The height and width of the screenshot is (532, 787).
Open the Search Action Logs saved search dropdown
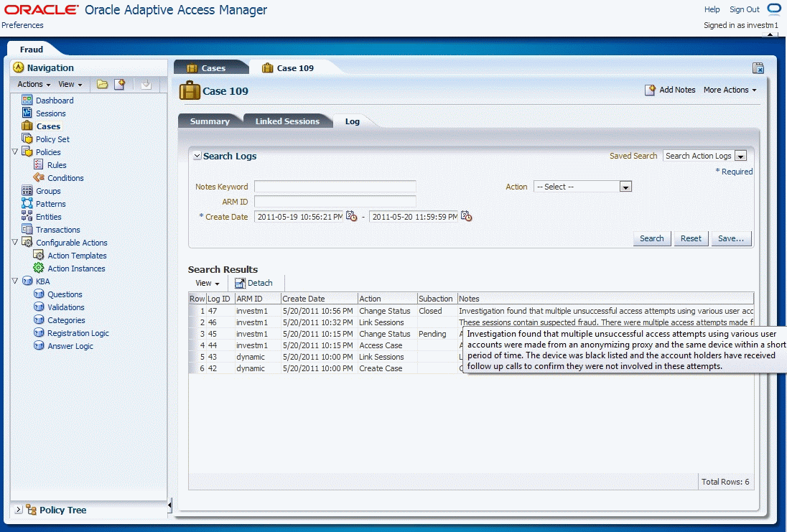tap(740, 156)
